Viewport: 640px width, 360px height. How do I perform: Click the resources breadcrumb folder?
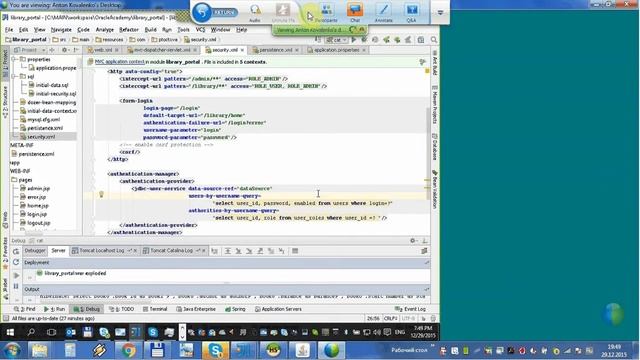[x=109, y=40]
